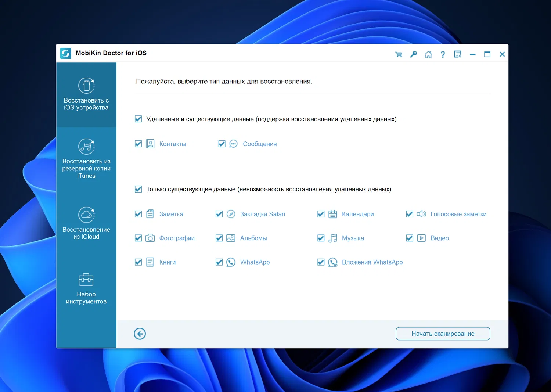Uncheck the Фотографии checkbox

(x=138, y=238)
